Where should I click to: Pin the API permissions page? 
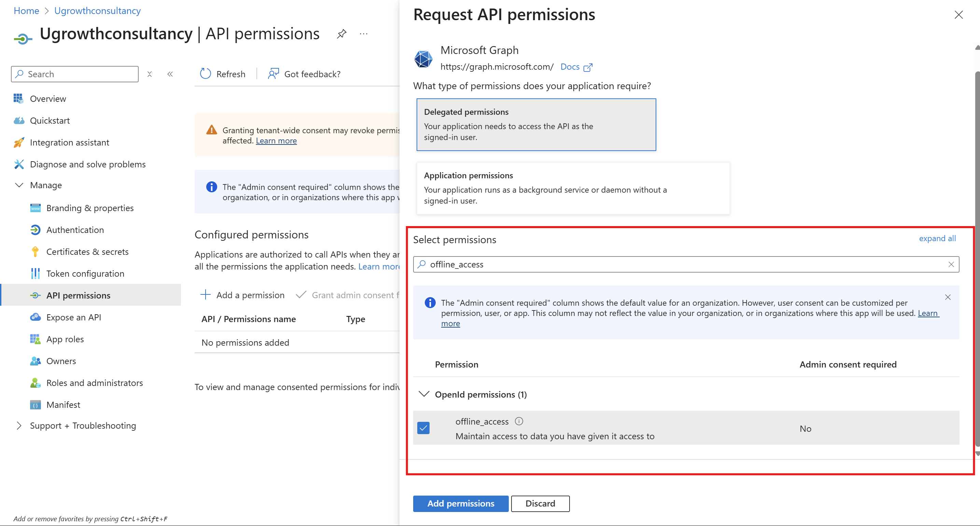[341, 33]
